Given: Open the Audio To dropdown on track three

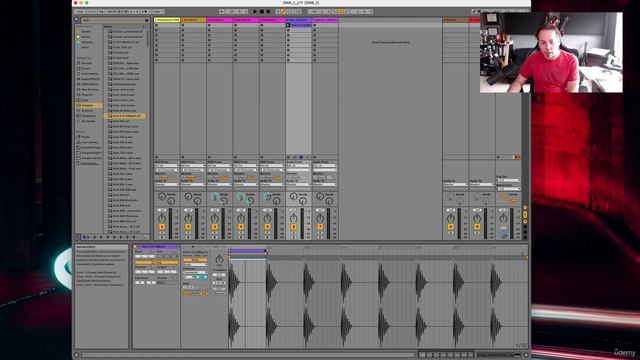Looking at the screenshot, I should [220, 184].
